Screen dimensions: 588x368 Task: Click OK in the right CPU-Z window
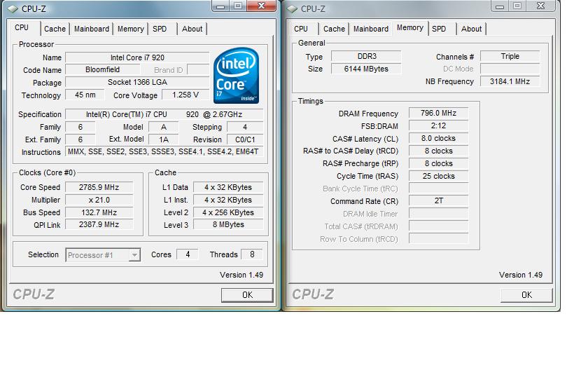pyautogui.click(x=526, y=295)
